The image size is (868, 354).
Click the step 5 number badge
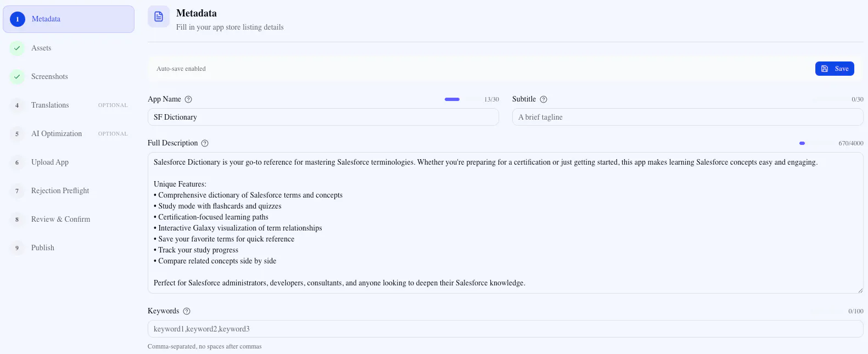pyautogui.click(x=17, y=133)
